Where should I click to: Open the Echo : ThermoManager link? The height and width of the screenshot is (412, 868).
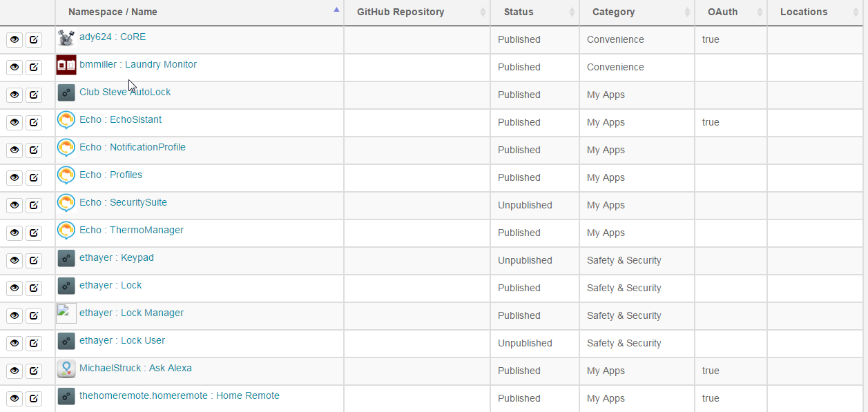[131, 230]
